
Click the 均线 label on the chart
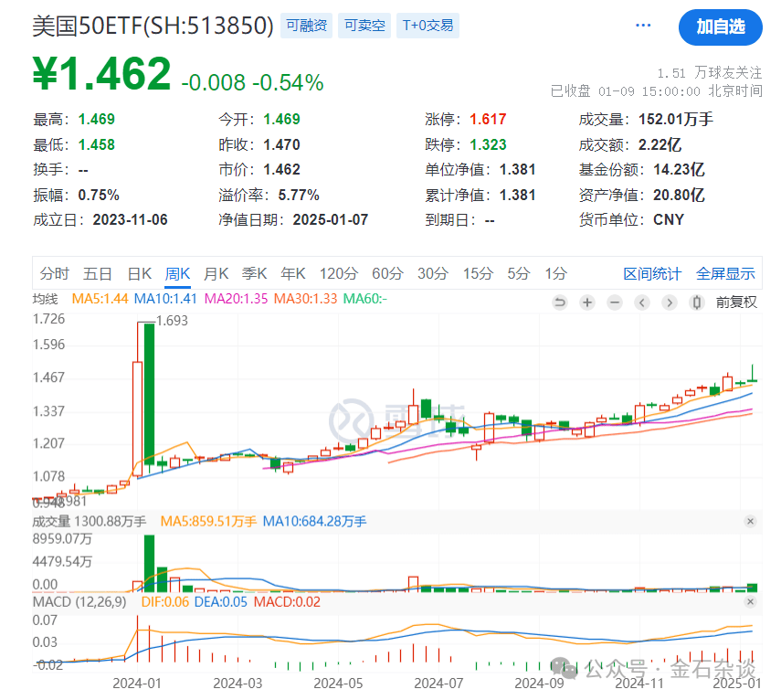tap(46, 299)
